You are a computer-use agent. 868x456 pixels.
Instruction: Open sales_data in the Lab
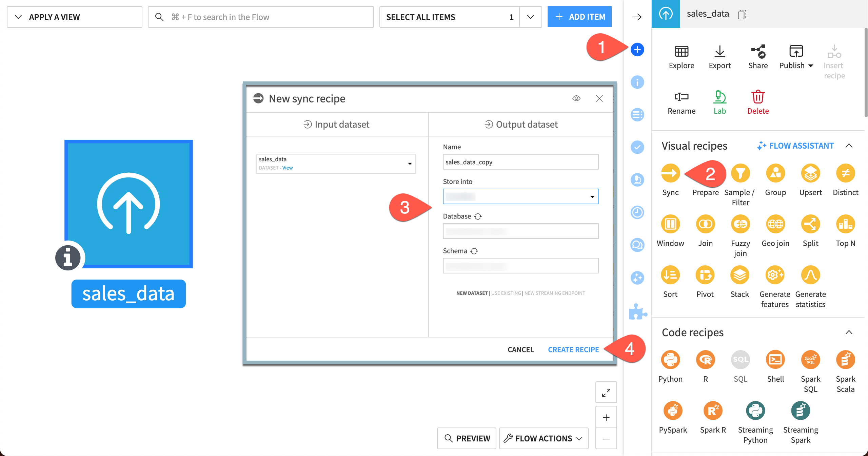click(x=720, y=102)
